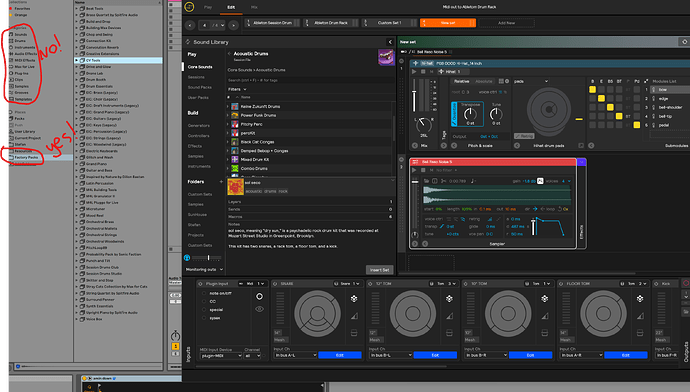
Task: Open the Channel all dropdown
Action: point(253,355)
